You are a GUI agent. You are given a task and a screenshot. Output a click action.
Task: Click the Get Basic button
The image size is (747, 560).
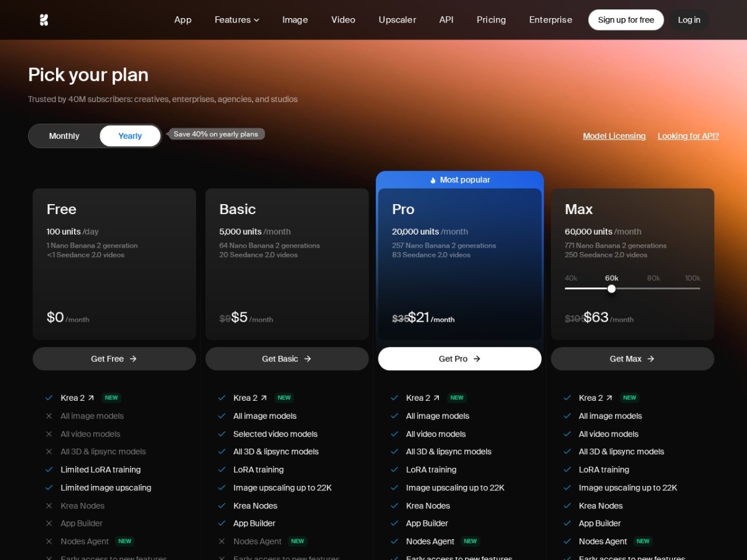point(287,358)
